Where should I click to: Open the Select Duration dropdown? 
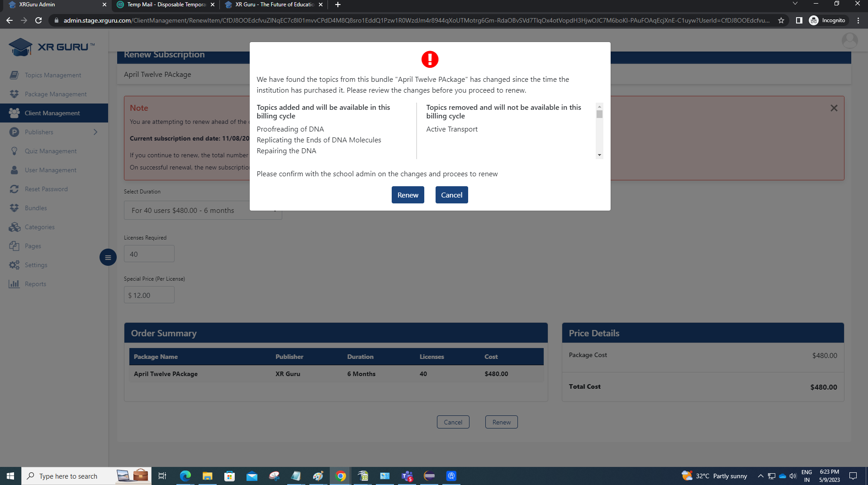click(x=203, y=210)
